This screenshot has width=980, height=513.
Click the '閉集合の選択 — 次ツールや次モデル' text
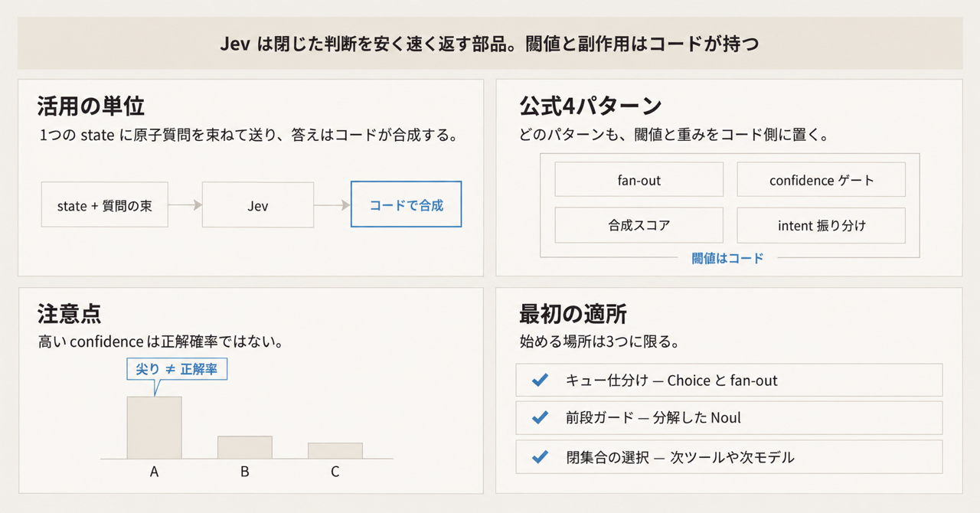tap(680, 458)
